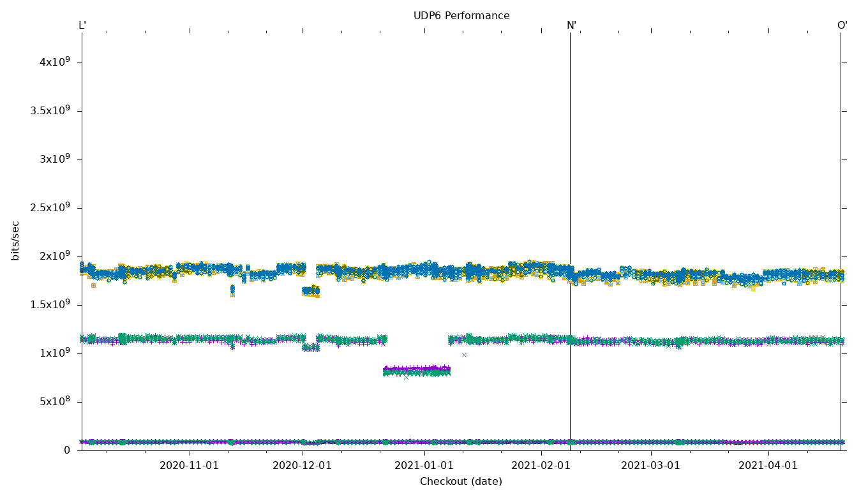Click the 2021-04-01 date label

(768, 466)
